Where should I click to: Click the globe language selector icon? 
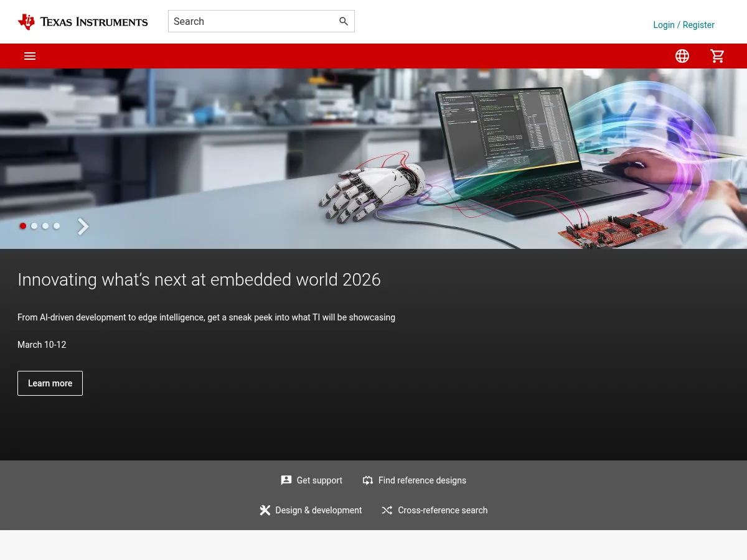[x=682, y=56]
